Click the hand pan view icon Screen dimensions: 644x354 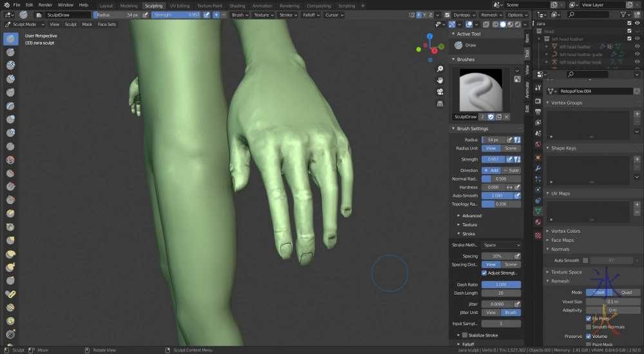click(440, 80)
